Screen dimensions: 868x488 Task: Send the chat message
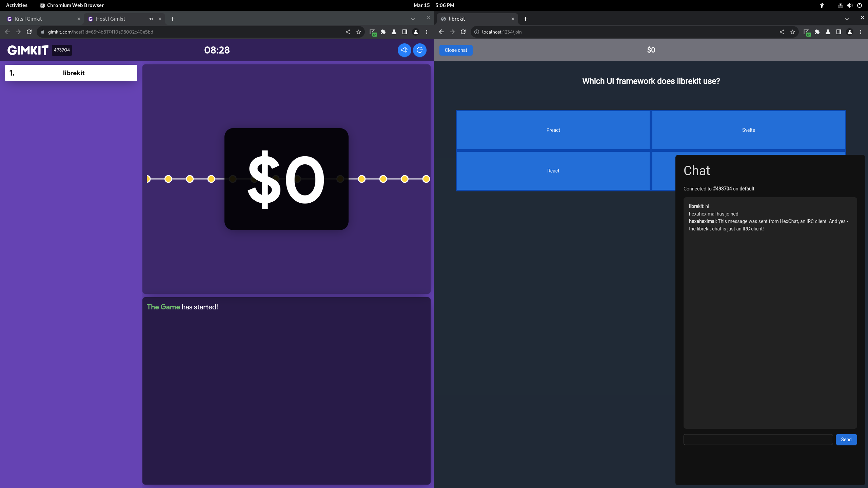pyautogui.click(x=846, y=440)
